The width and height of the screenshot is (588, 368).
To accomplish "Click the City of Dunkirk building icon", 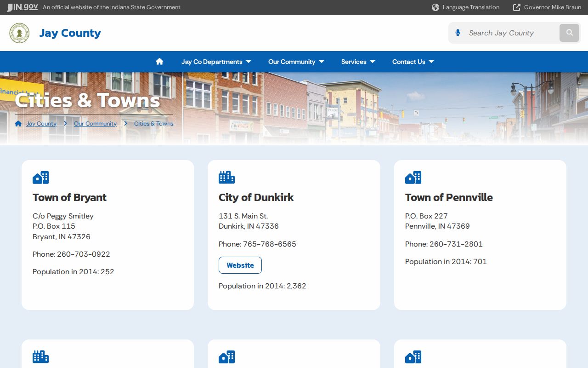I will tap(226, 178).
